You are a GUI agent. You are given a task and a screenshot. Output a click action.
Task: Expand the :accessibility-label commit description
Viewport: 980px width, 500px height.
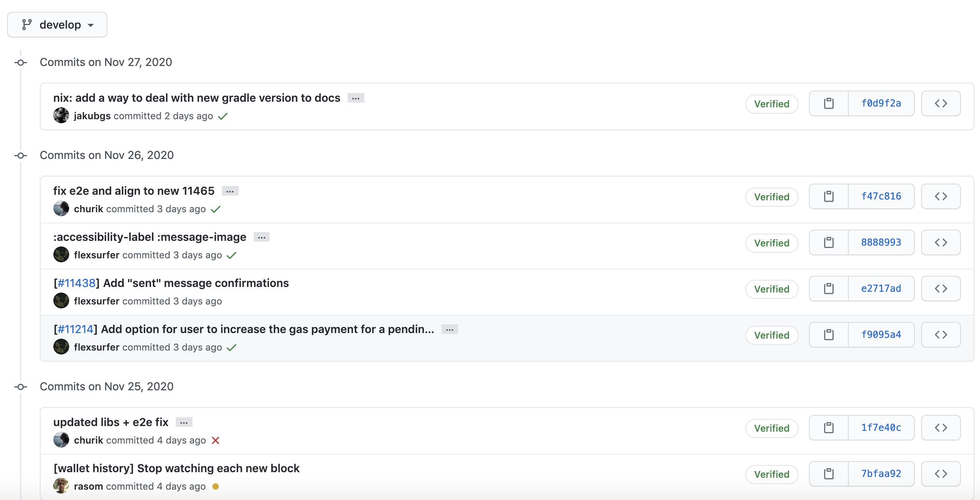[x=261, y=237]
